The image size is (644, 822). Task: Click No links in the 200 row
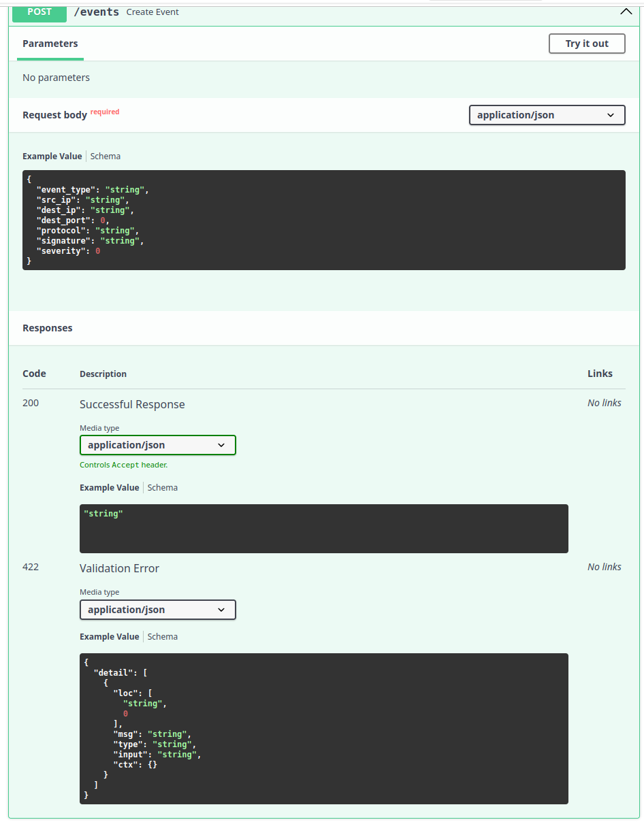pos(605,403)
